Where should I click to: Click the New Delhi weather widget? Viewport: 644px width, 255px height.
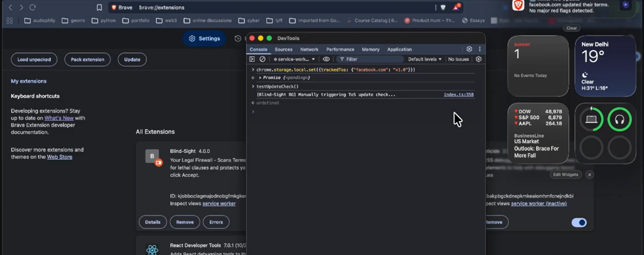605,66
